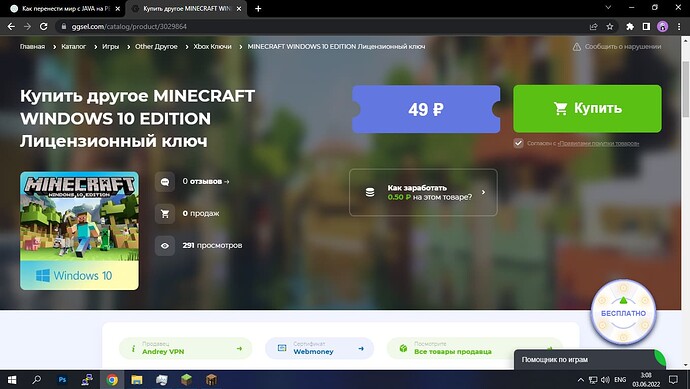Open the tab search dropdown arrow
Screen dimensions: 690x389
608,7
